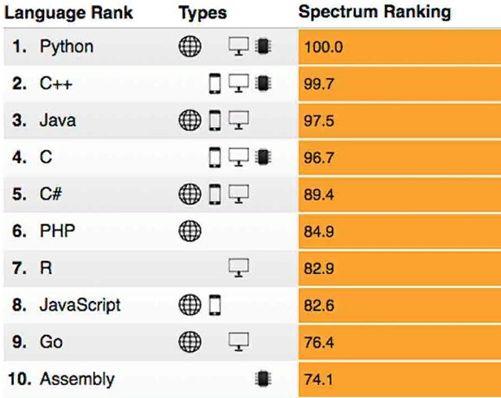This screenshot has height=398, width=501.
Task: Click the desktop monitor icon in the Java row
Action: 239,120
